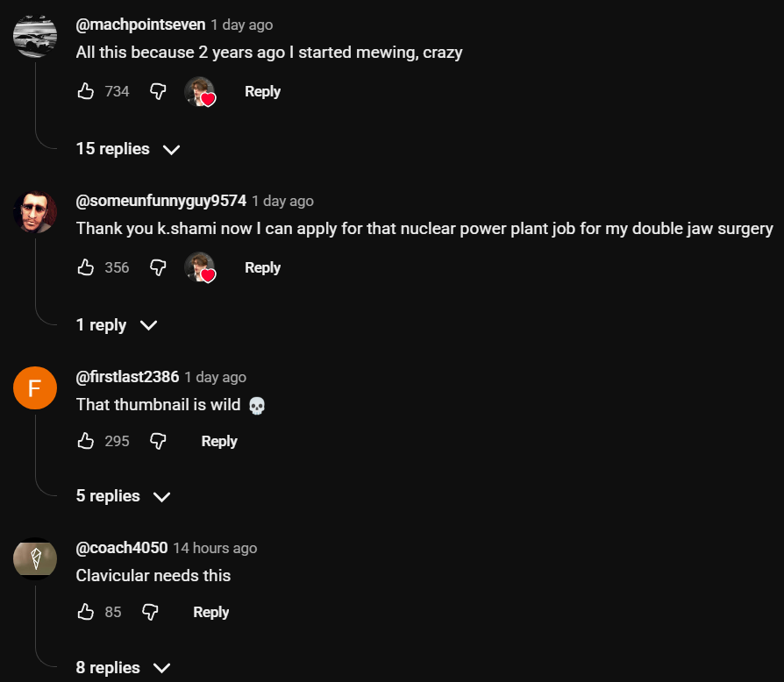Like the 'That thumbnail is wild' comment
The width and height of the screenshot is (784, 682).
(86, 441)
